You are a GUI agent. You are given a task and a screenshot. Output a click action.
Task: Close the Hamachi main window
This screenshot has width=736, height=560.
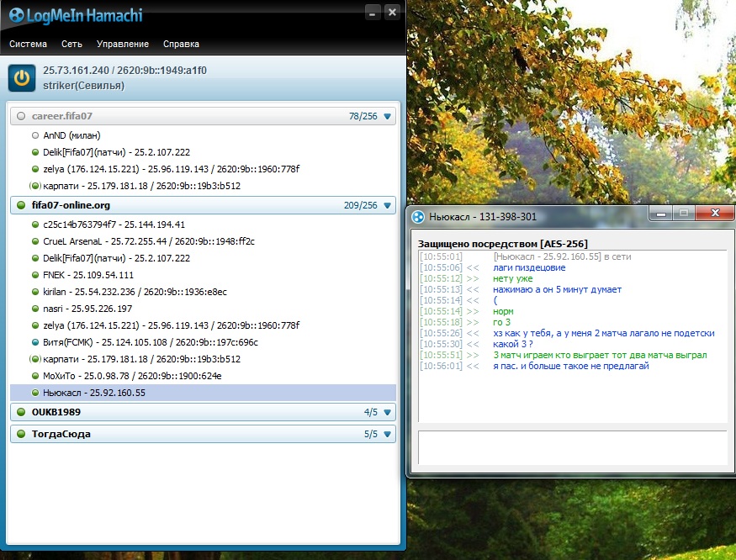(x=392, y=13)
